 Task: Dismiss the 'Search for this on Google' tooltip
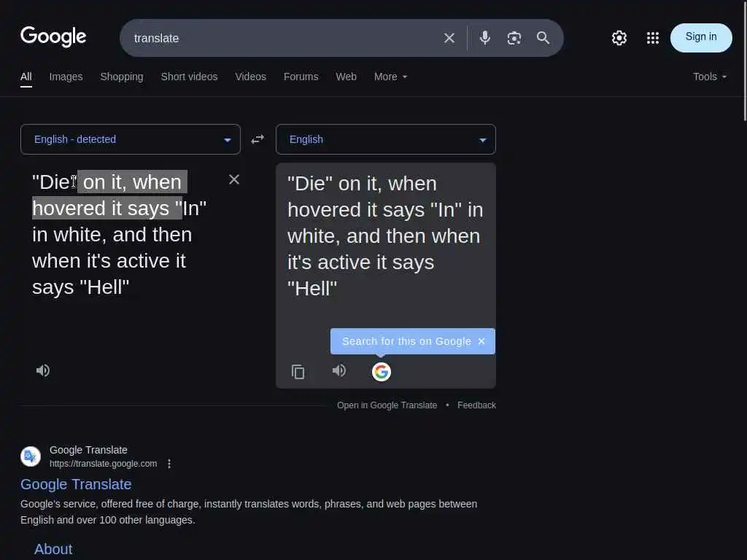point(481,341)
